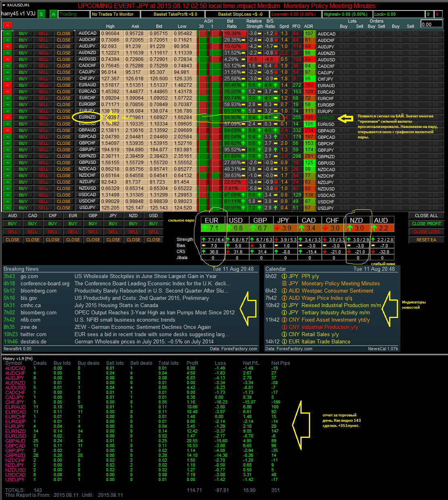The image size is (448, 500).
Task: Open the EURCHF pair symbol button
Action: 88,98
